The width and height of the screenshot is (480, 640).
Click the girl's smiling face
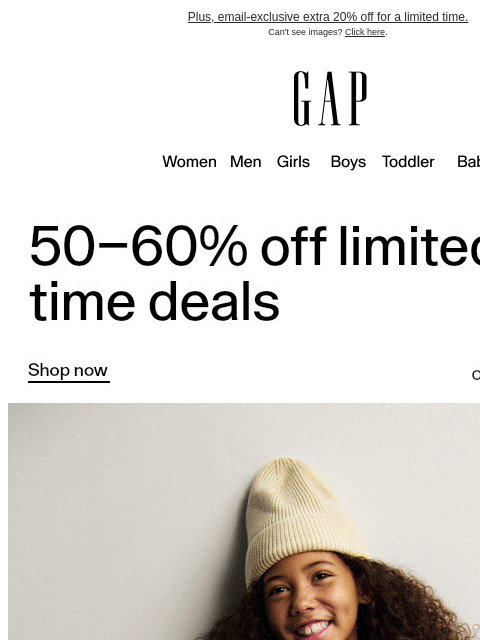pos(311,598)
